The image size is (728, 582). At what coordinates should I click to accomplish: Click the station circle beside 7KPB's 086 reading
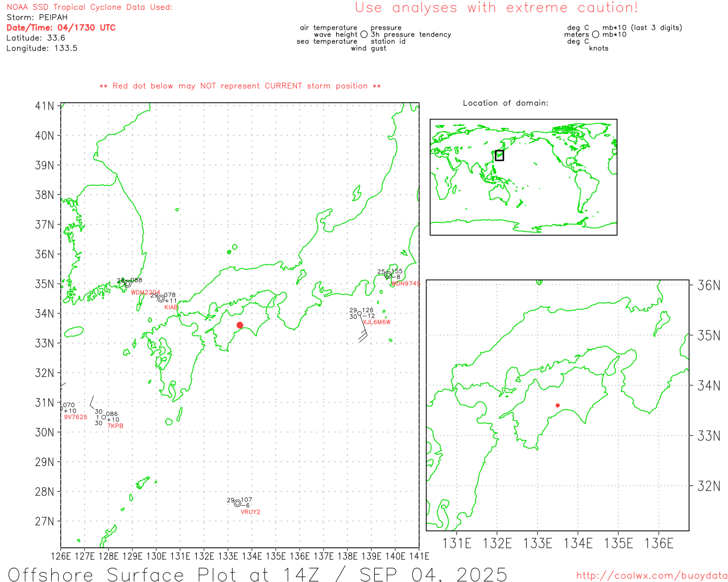(104, 417)
